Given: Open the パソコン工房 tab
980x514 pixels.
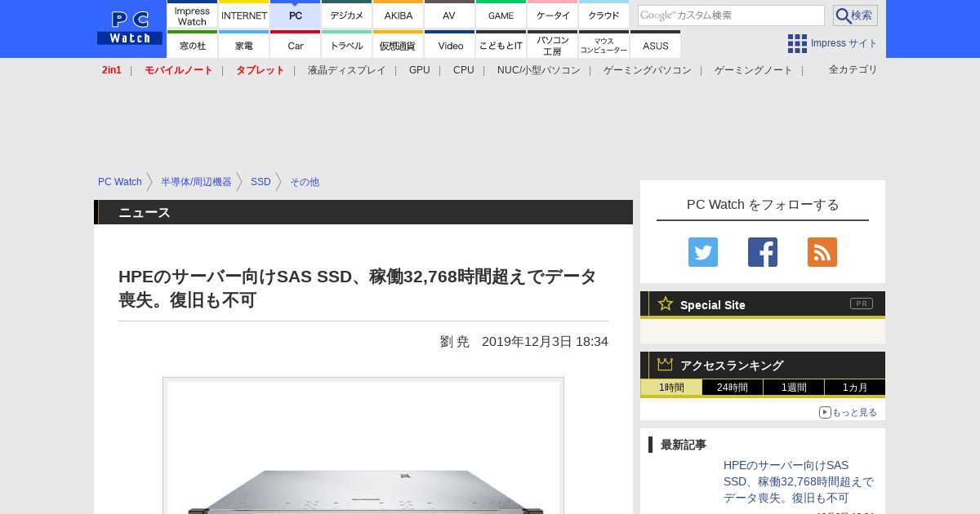Looking at the screenshot, I should pos(553,44).
